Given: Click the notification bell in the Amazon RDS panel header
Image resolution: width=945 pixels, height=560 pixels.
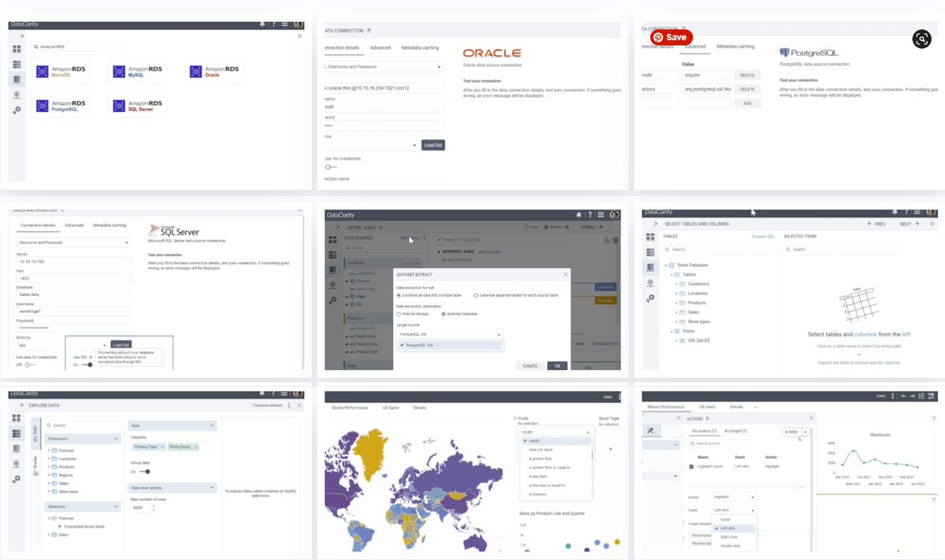Looking at the screenshot, I should tap(261, 24).
